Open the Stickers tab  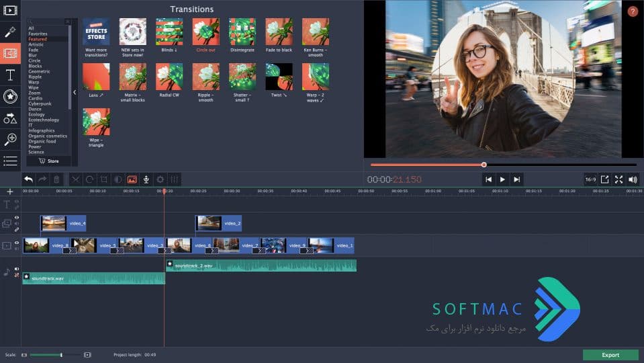[10, 97]
